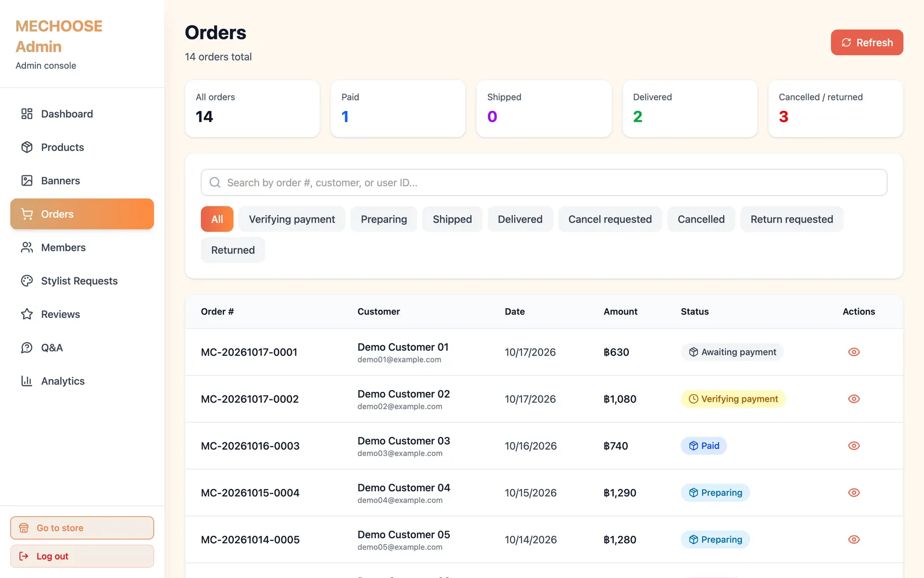The height and width of the screenshot is (578, 924).
Task: View order MC-20261016-0003 via eye icon
Action: 854,446
